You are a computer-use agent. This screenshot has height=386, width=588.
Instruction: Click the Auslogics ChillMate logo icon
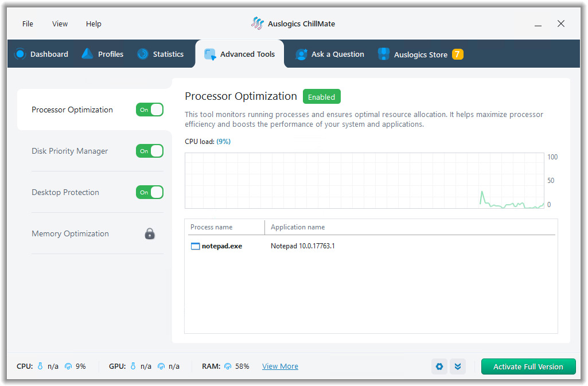tap(257, 24)
